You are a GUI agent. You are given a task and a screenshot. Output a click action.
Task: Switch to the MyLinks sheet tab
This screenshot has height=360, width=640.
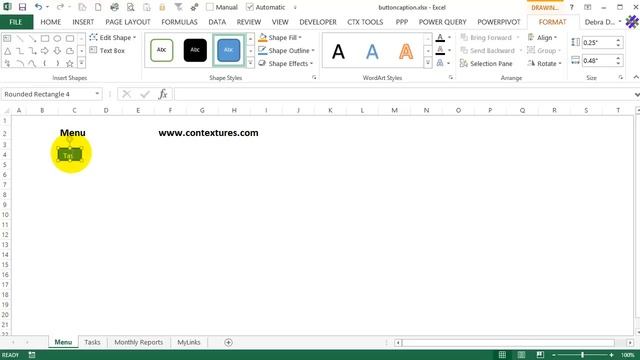point(189,342)
